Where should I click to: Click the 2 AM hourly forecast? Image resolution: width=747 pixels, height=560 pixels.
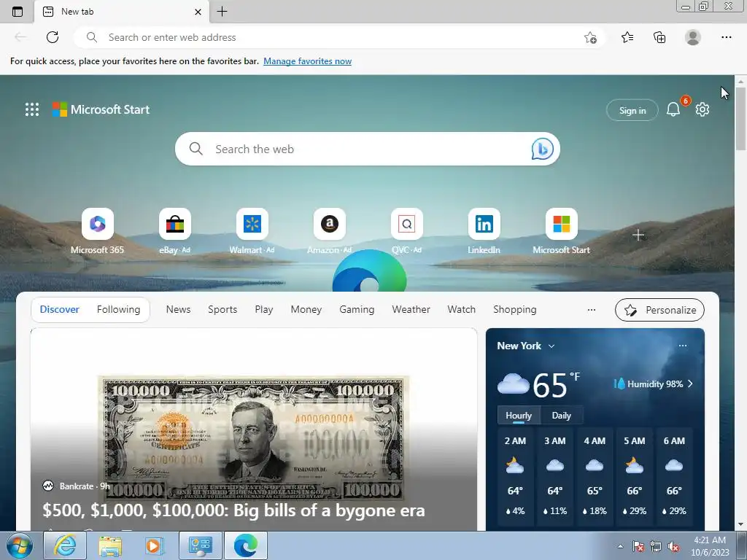point(515,476)
